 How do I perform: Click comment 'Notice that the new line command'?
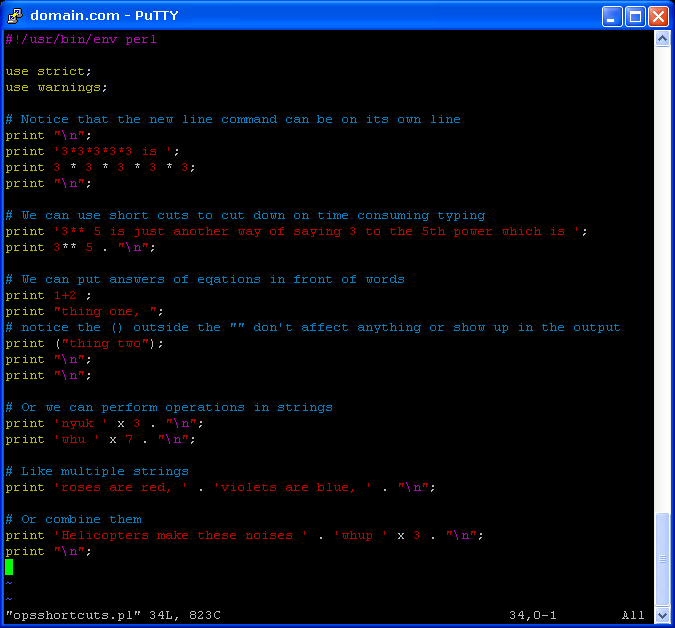233,120
